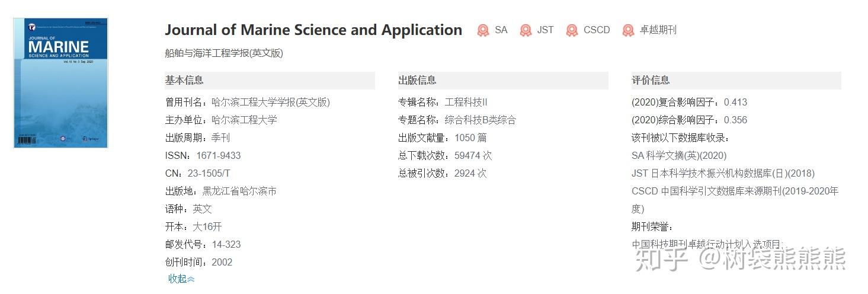Select the 开本 大16开 row
Image resolution: width=868 pixels, height=294 pixels.
click(x=193, y=226)
